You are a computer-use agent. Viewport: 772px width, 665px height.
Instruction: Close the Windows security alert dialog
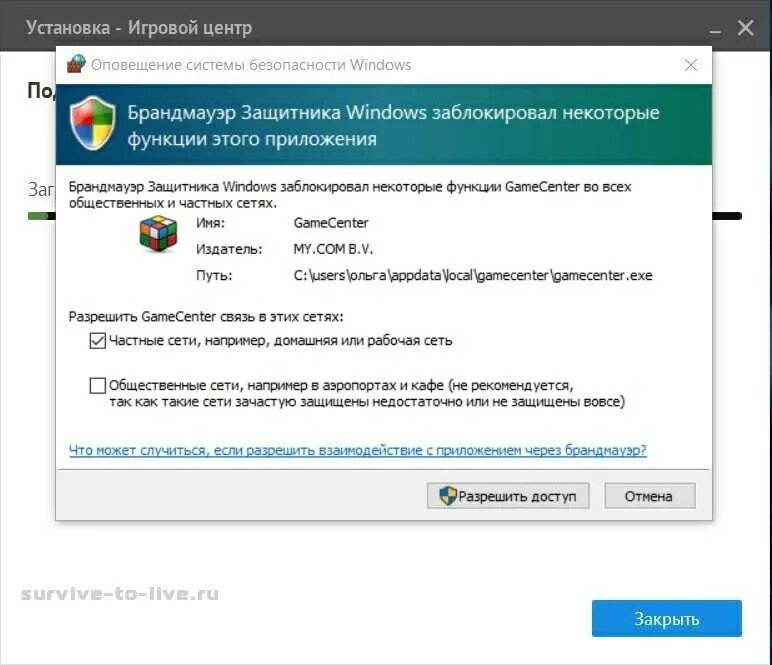click(x=691, y=65)
